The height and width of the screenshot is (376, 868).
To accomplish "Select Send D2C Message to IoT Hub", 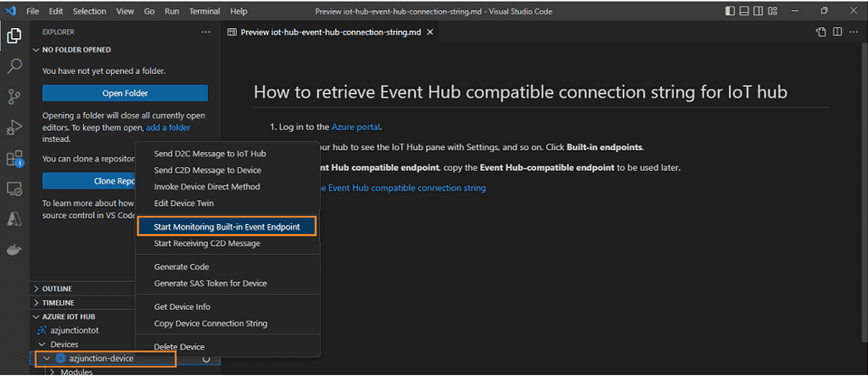I will pyautogui.click(x=228, y=154).
